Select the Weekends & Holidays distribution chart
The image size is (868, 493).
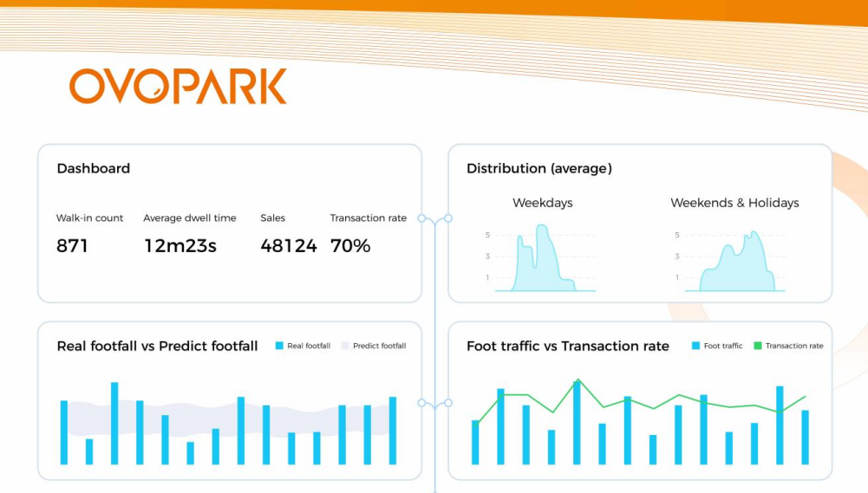tap(731, 260)
